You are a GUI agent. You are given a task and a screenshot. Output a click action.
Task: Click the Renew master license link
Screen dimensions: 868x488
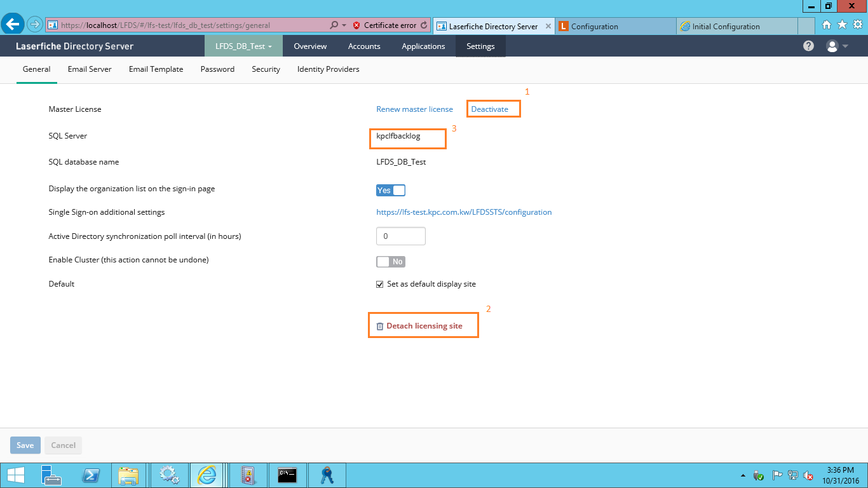coord(414,109)
